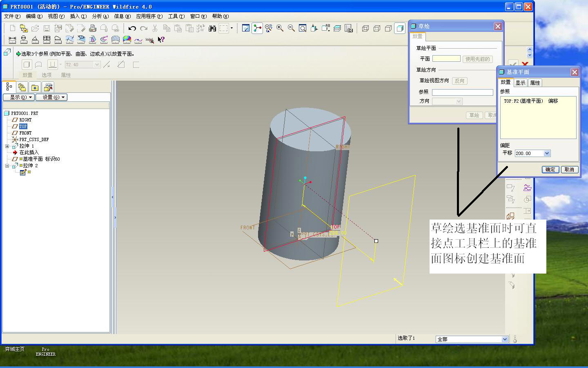Open the 方向 dropdown in 草绘 dialog
The width and height of the screenshot is (588, 368).
point(459,101)
